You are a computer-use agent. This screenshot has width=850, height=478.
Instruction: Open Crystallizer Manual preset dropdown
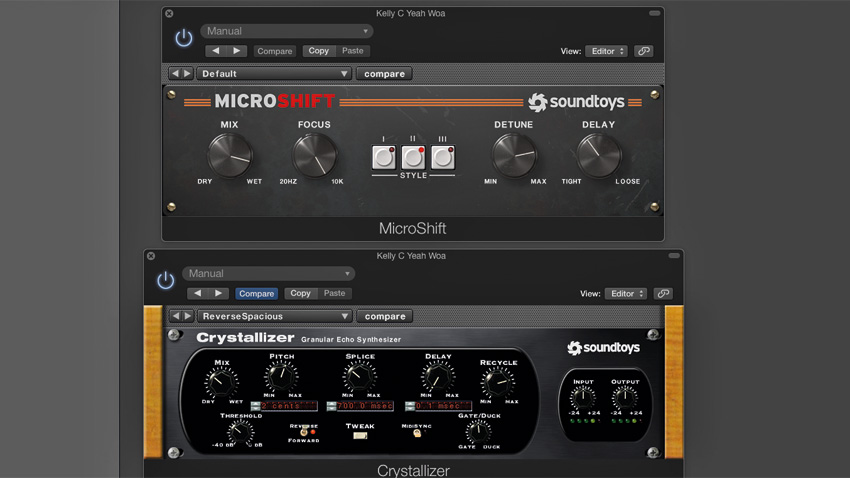(x=268, y=273)
